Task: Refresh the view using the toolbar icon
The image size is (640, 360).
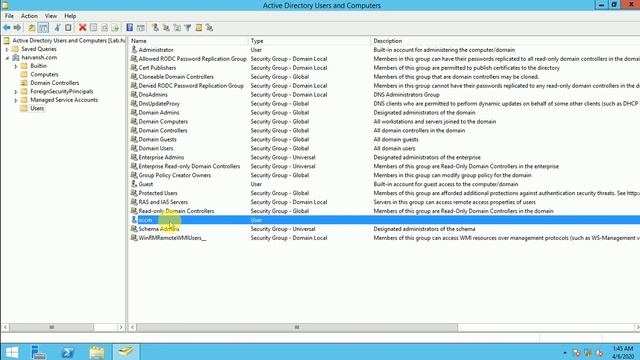Action: [104, 28]
